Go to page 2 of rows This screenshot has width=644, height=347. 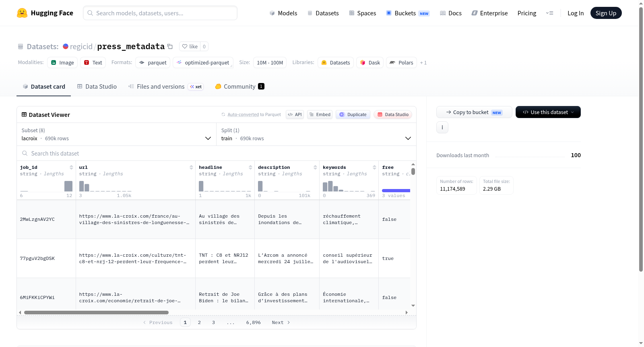tap(199, 322)
